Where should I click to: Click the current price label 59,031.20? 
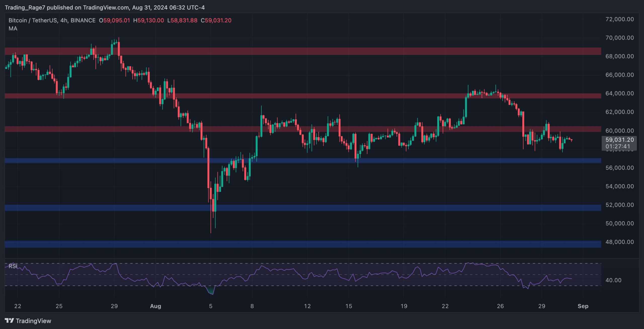(x=619, y=140)
